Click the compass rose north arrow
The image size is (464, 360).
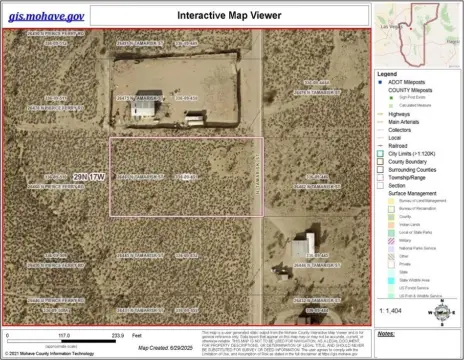442,312
